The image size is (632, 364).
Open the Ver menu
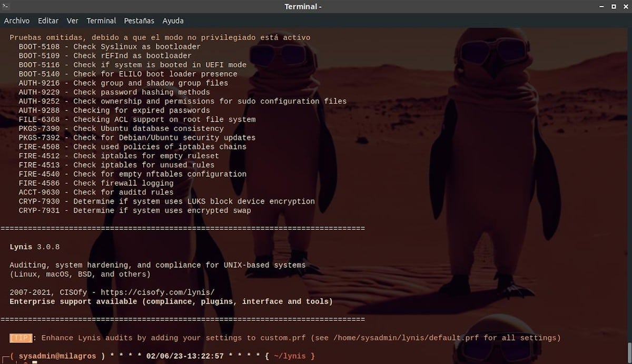(73, 21)
